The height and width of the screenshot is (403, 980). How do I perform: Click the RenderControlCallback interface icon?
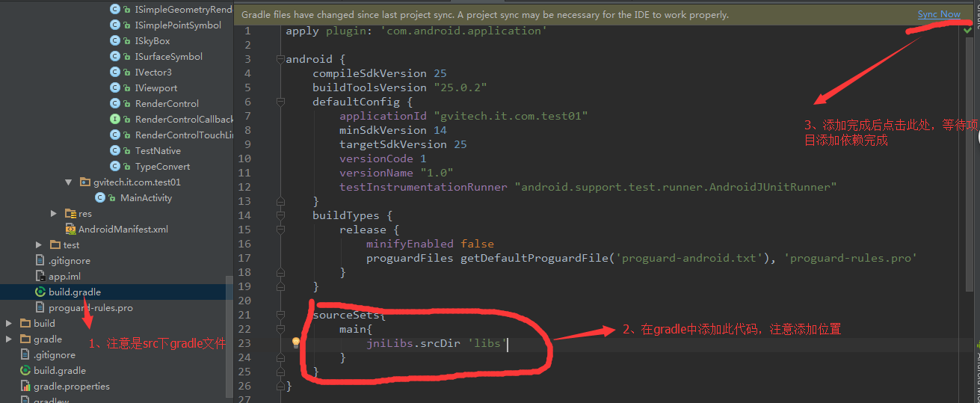115,119
